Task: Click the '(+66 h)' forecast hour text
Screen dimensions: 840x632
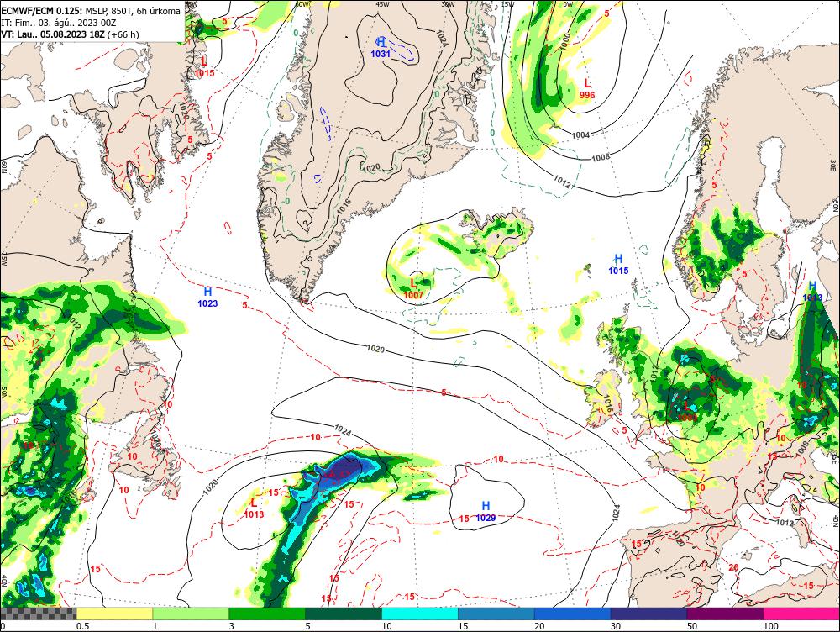Action: coord(123,34)
